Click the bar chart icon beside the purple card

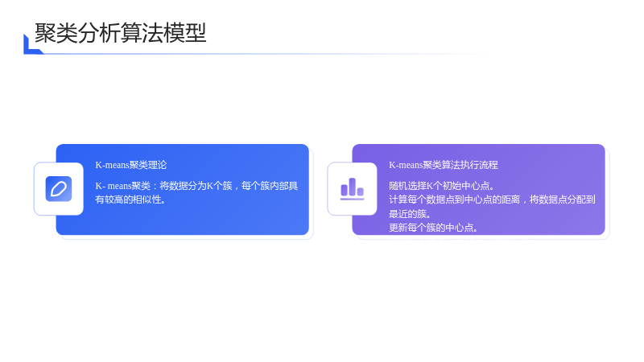tap(352, 189)
